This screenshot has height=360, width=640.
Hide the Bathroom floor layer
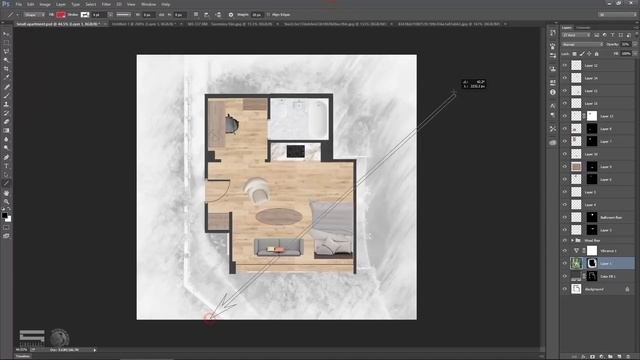pos(565,217)
